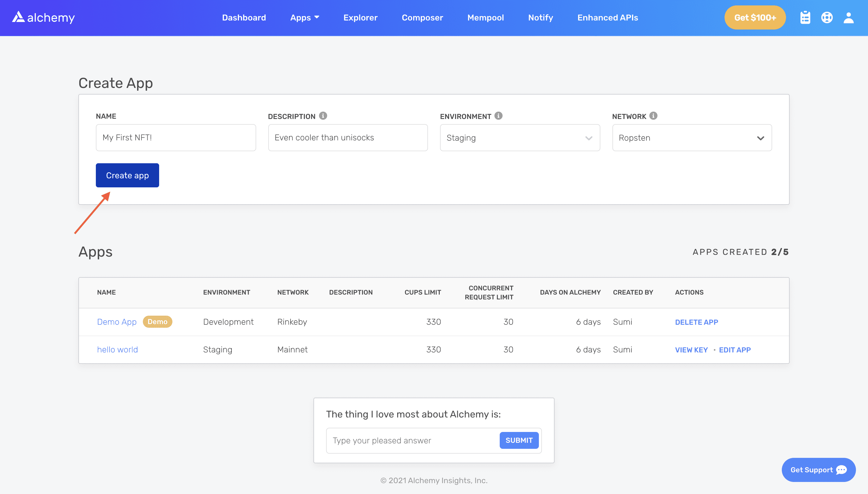868x494 pixels.
Task: Click the Get $100+ button
Action: [755, 17]
